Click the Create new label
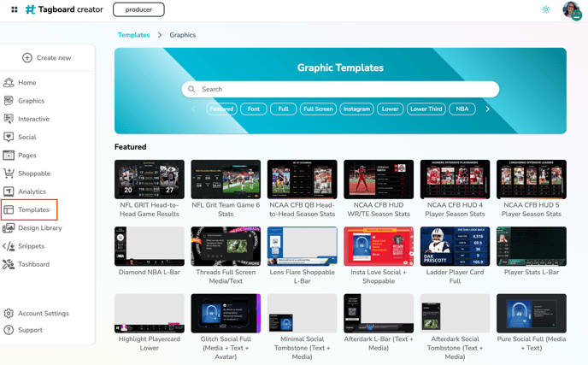588x365 pixels. (x=54, y=58)
